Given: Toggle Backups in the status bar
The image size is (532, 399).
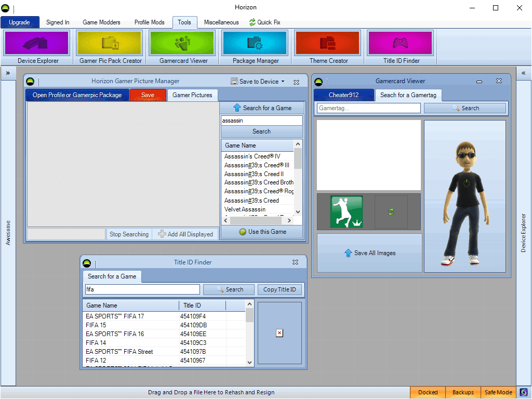Looking at the screenshot, I should [x=463, y=392].
